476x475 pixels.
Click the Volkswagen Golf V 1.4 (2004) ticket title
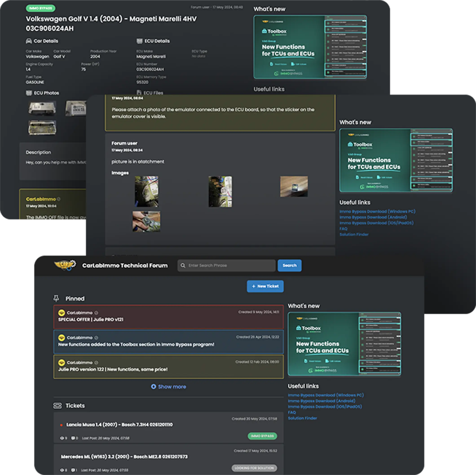(111, 24)
